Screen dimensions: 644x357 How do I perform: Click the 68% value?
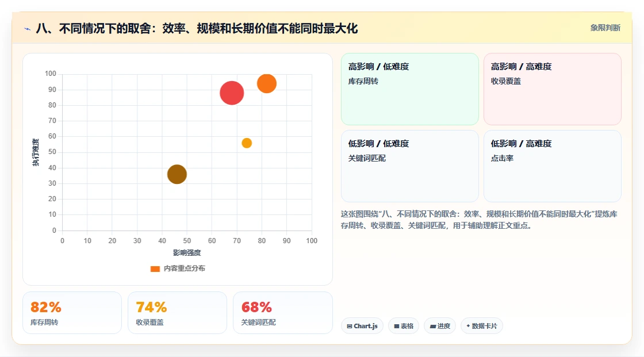click(x=256, y=308)
